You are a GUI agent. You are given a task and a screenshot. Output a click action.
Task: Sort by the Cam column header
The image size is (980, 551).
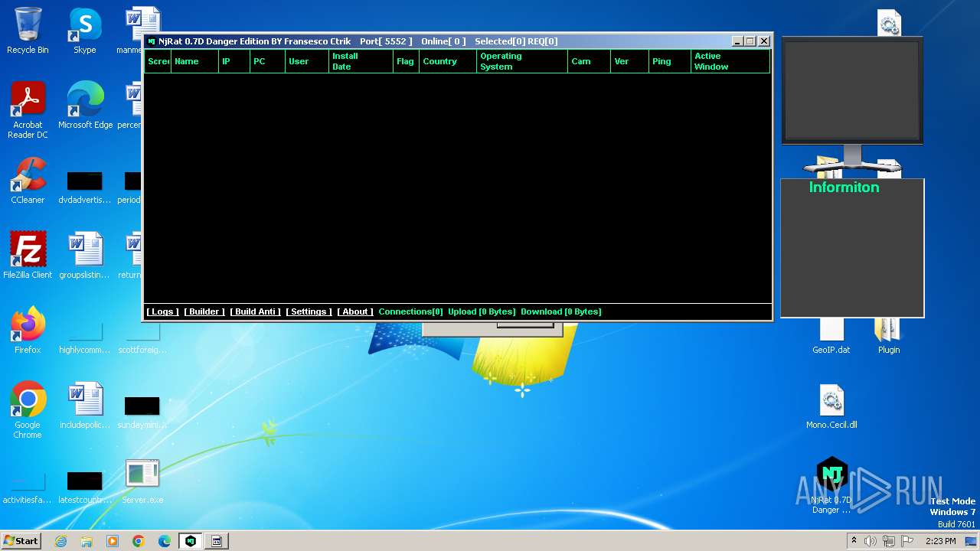point(589,61)
